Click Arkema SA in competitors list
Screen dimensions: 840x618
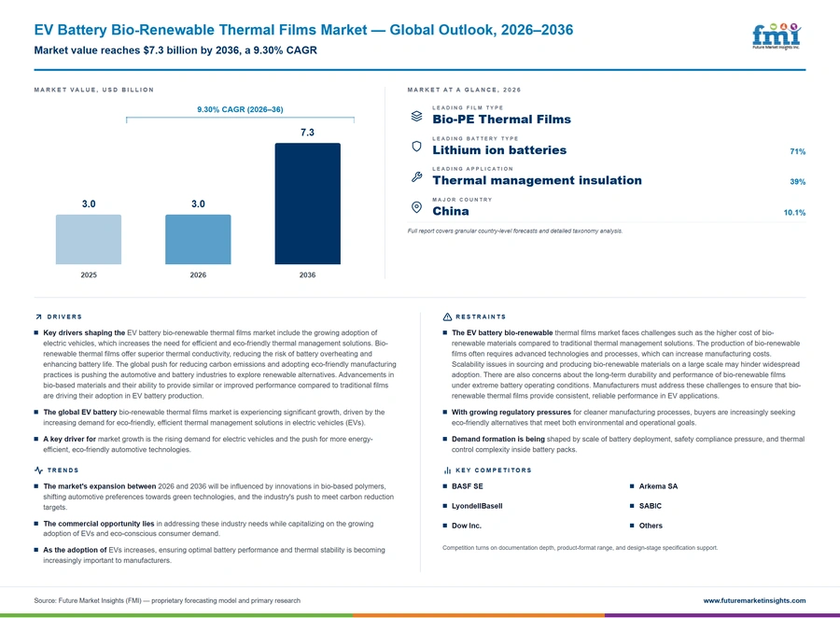tap(658, 486)
